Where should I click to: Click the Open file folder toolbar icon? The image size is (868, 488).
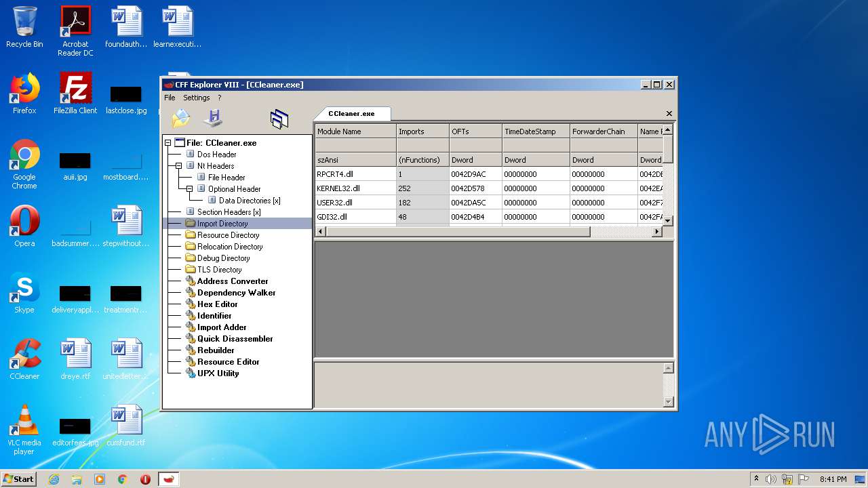click(181, 119)
